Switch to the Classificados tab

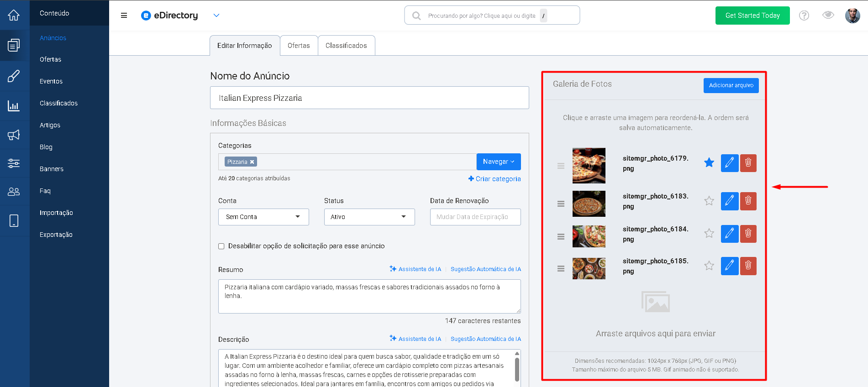click(x=346, y=46)
